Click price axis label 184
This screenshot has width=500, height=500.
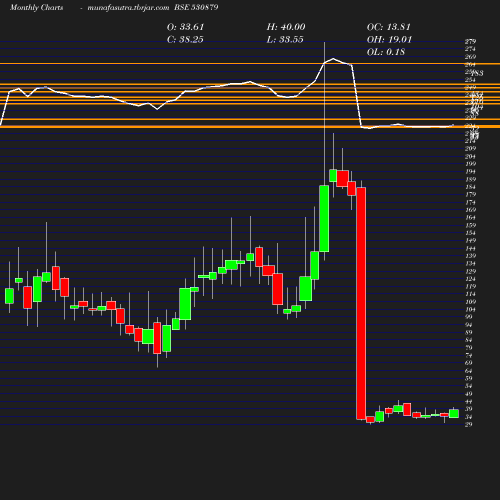click(x=470, y=187)
